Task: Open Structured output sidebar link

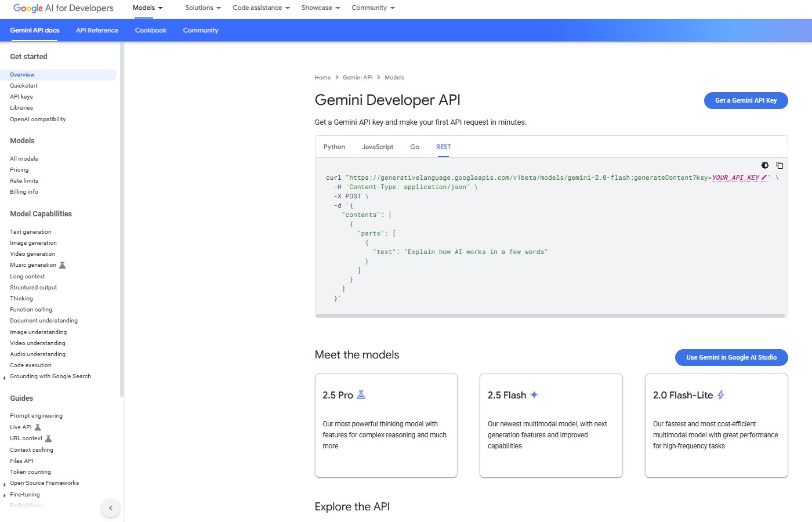Action: (x=34, y=288)
